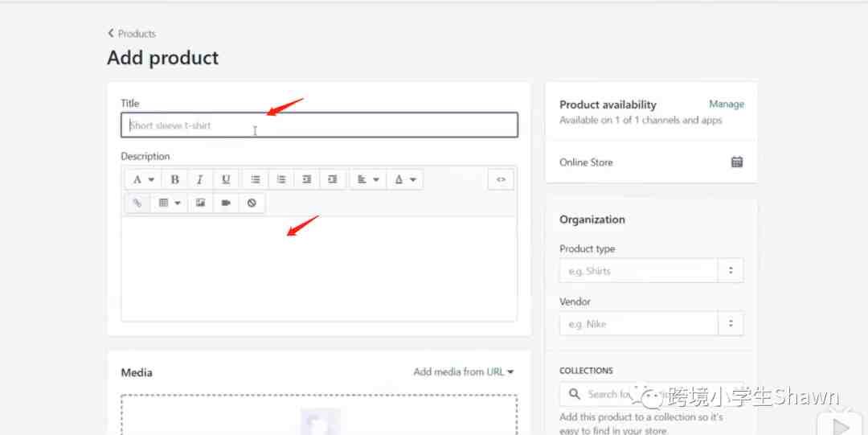The width and height of the screenshot is (868, 435).
Task: Insert an image into description
Action: [x=200, y=203]
